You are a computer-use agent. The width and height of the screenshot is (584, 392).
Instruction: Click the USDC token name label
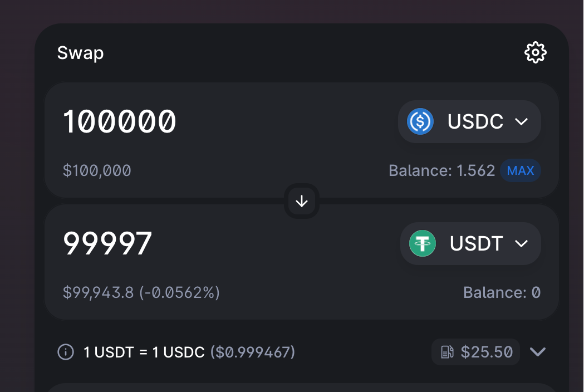475,121
